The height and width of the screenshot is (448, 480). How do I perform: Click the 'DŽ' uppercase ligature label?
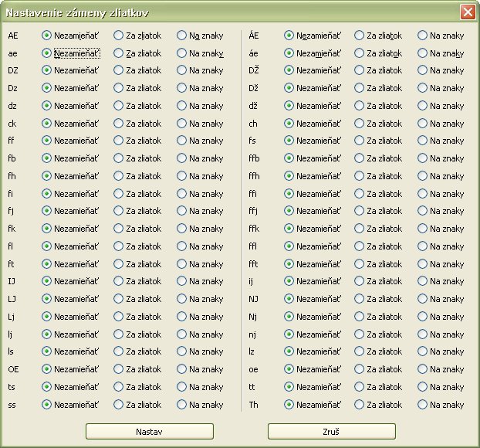pyautogui.click(x=254, y=70)
